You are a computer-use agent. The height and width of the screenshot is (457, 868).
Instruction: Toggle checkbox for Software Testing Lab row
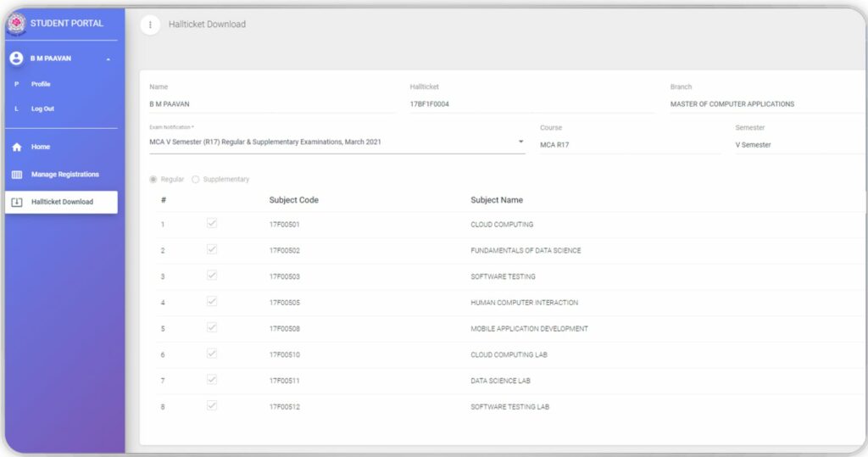[212, 406]
